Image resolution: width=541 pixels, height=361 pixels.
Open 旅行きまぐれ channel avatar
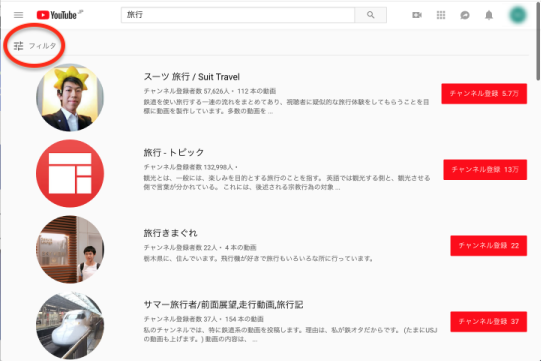pyautogui.click(x=70, y=250)
